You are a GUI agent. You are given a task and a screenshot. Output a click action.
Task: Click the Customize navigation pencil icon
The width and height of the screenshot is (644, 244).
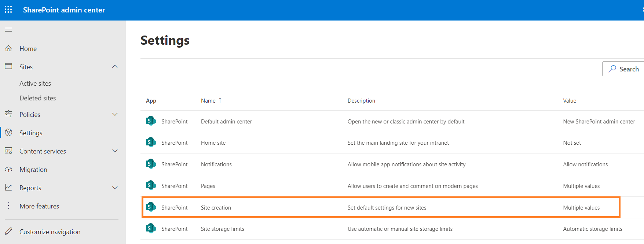(x=8, y=231)
